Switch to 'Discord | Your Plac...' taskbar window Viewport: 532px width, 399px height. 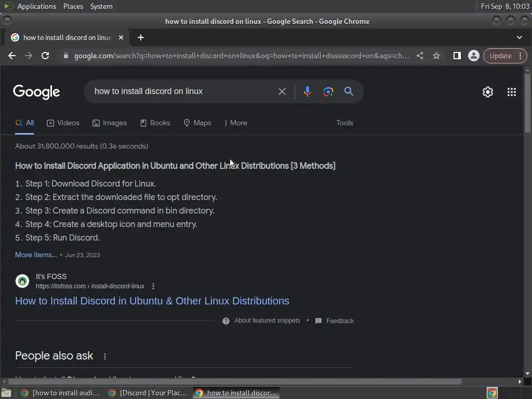(148, 393)
